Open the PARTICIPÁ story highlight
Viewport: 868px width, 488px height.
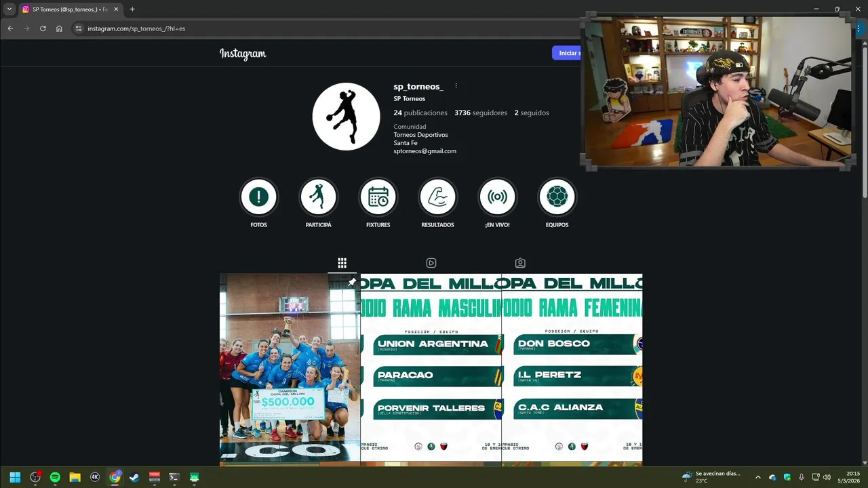(318, 197)
